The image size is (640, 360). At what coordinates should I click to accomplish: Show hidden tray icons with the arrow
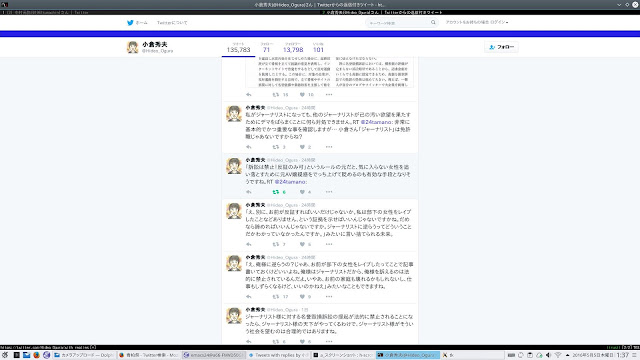567,355
